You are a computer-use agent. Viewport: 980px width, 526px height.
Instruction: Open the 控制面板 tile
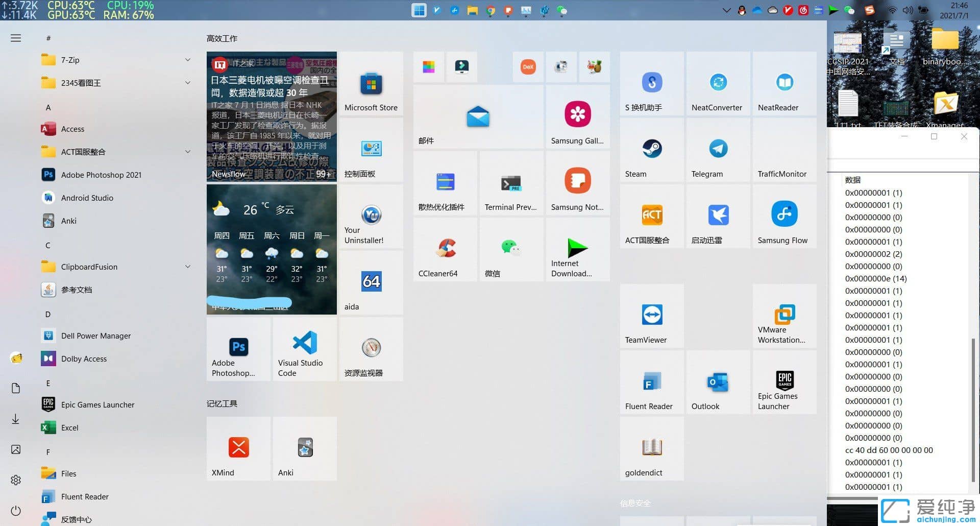click(x=371, y=150)
